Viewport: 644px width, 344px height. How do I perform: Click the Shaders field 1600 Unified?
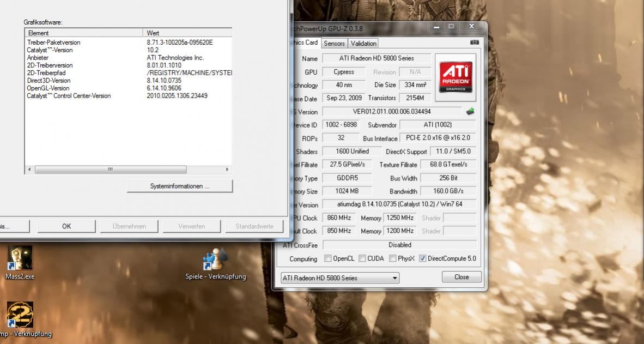click(352, 151)
